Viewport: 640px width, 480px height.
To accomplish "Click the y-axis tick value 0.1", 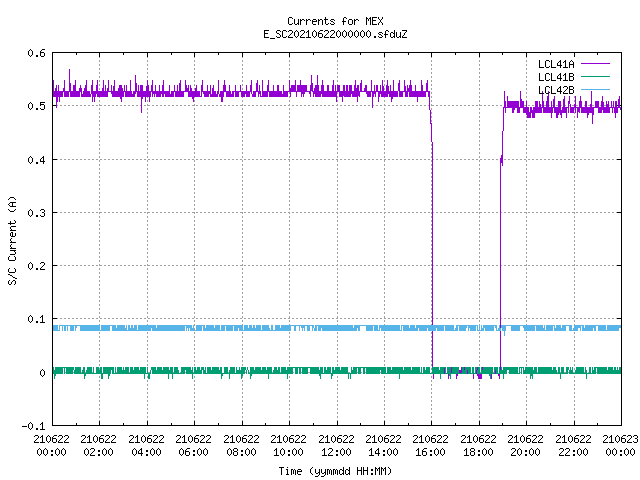I will [36, 319].
